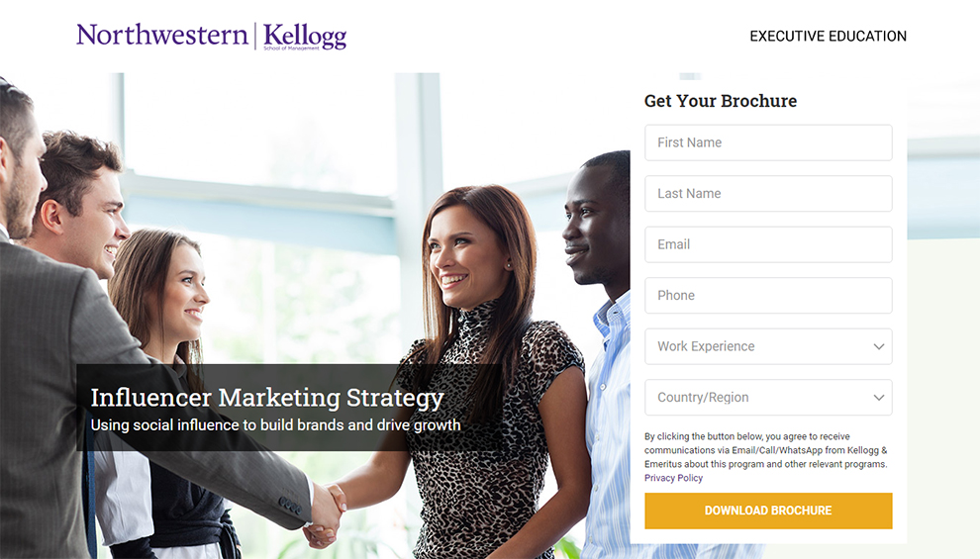Viewport: 980px width, 559px height.
Task: Open the Work Experience dropdown
Action: click(x=768, y=346)
